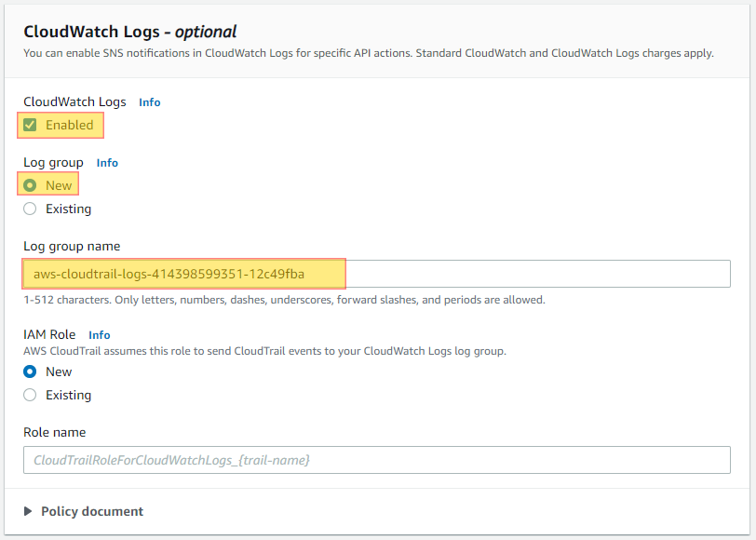
Task: Open Info link next to Log group
Action: 107,163
